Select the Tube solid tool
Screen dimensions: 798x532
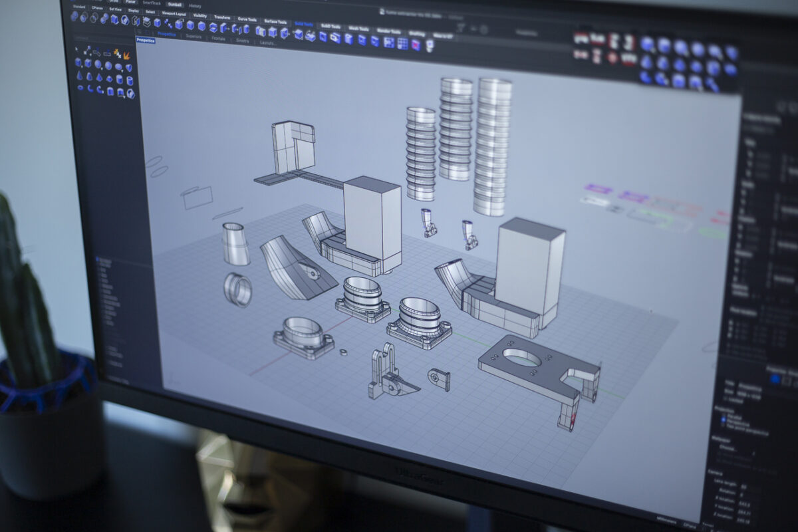pyautogui.click(x=130, y=80)
